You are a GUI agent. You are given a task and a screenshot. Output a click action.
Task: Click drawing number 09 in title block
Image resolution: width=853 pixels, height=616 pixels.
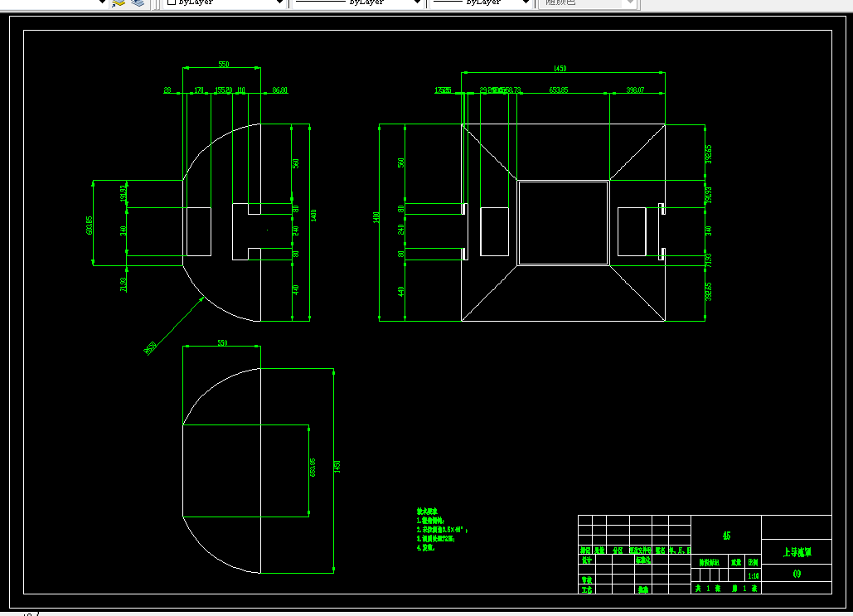point(797,574)
